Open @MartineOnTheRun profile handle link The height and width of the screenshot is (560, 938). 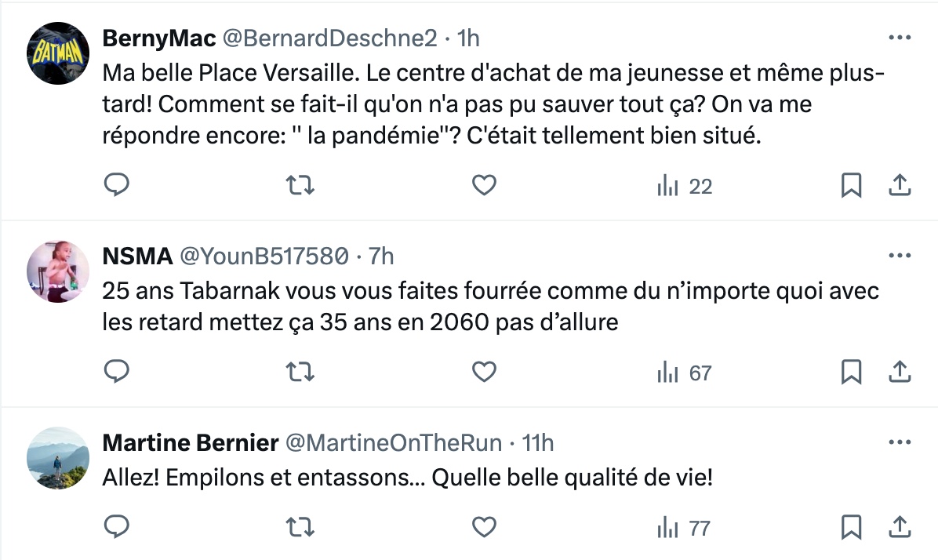tap(392, 443)
